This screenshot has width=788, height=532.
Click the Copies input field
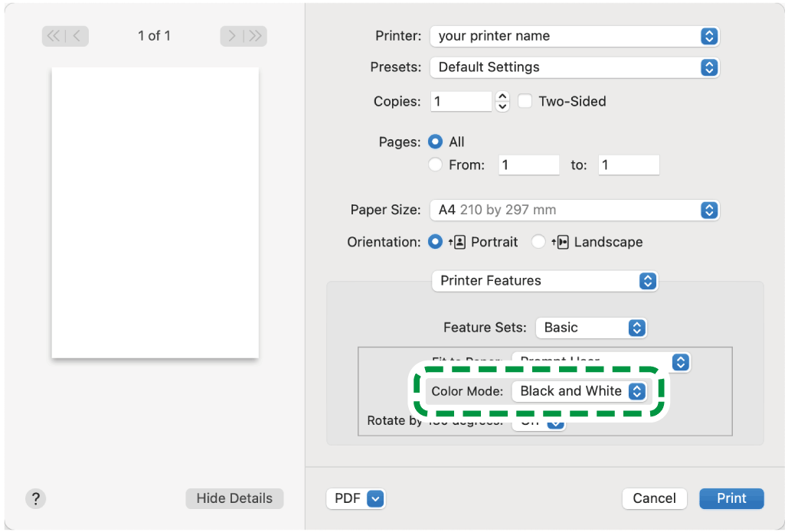pos(461,101)
